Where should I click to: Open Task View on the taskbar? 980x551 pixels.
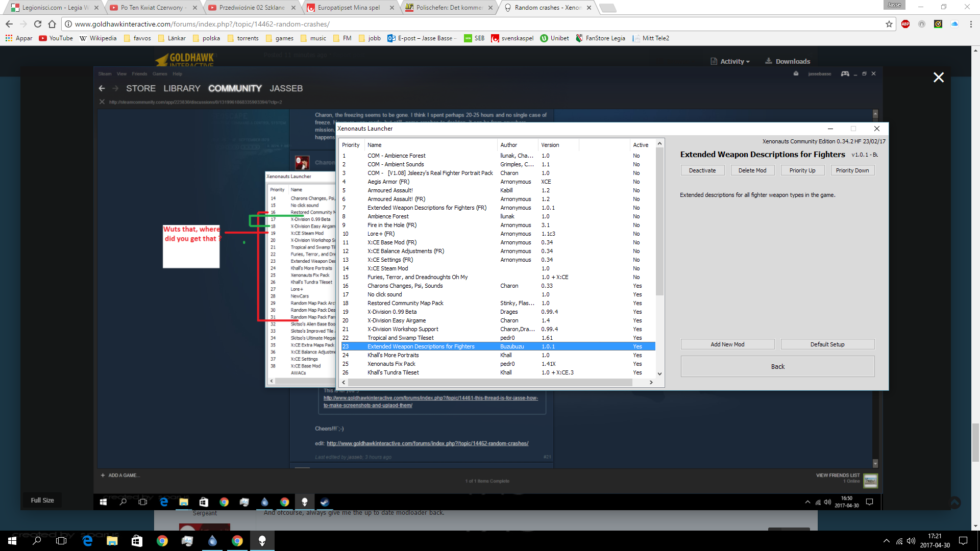(61, 541)
